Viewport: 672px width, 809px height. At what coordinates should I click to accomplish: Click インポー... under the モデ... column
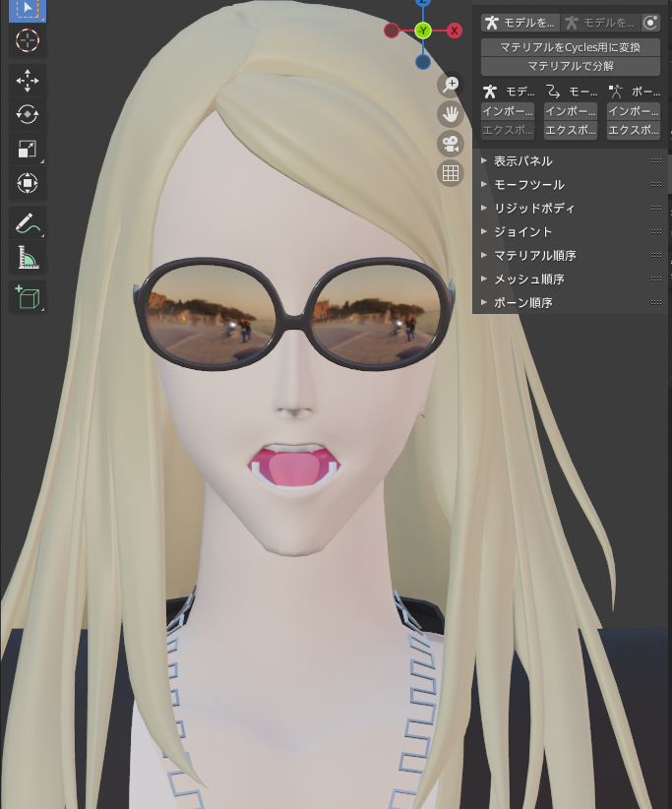(x=508, y=111)
